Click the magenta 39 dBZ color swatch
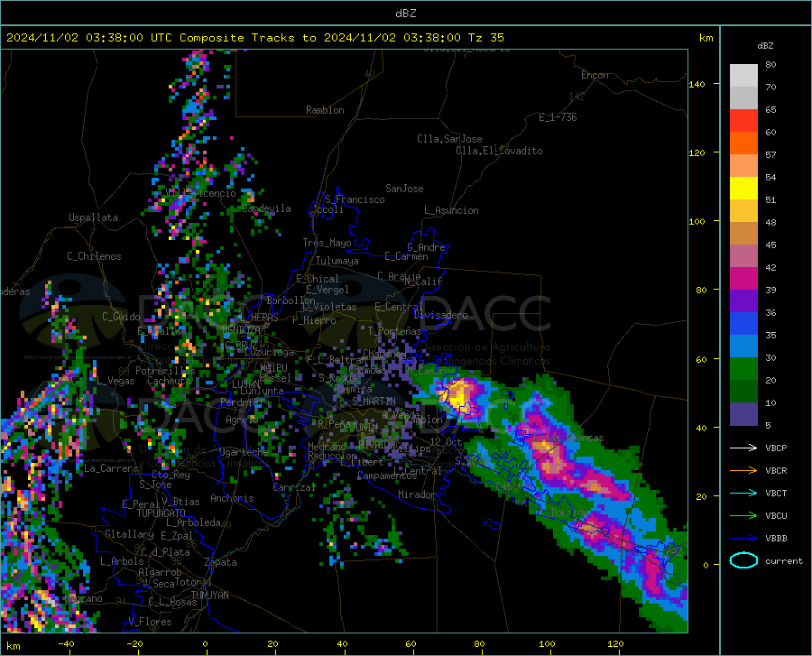The image size is (812, 656). [x=743, y=279]
